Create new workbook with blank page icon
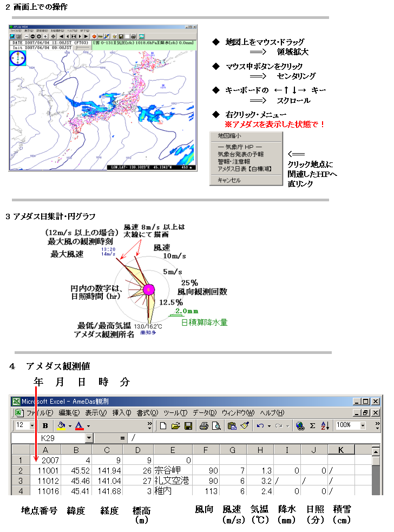394x532 pixels. coord(163,425)
